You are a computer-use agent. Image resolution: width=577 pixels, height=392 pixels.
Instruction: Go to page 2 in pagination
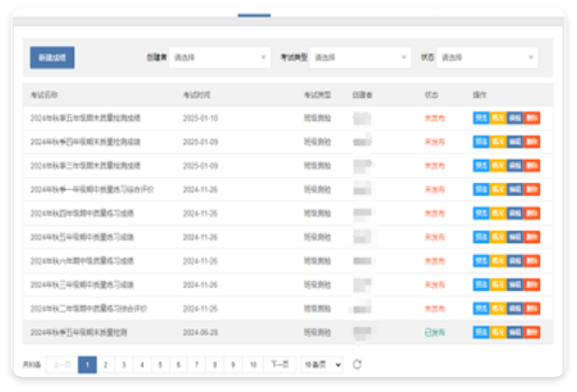[105, 364]
